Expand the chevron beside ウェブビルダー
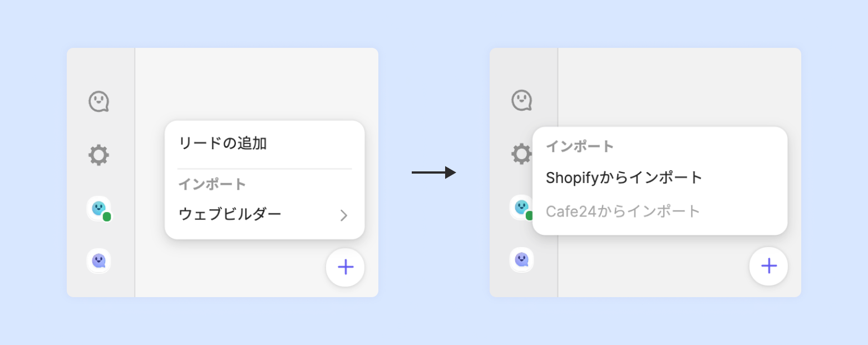 [344, 215]
